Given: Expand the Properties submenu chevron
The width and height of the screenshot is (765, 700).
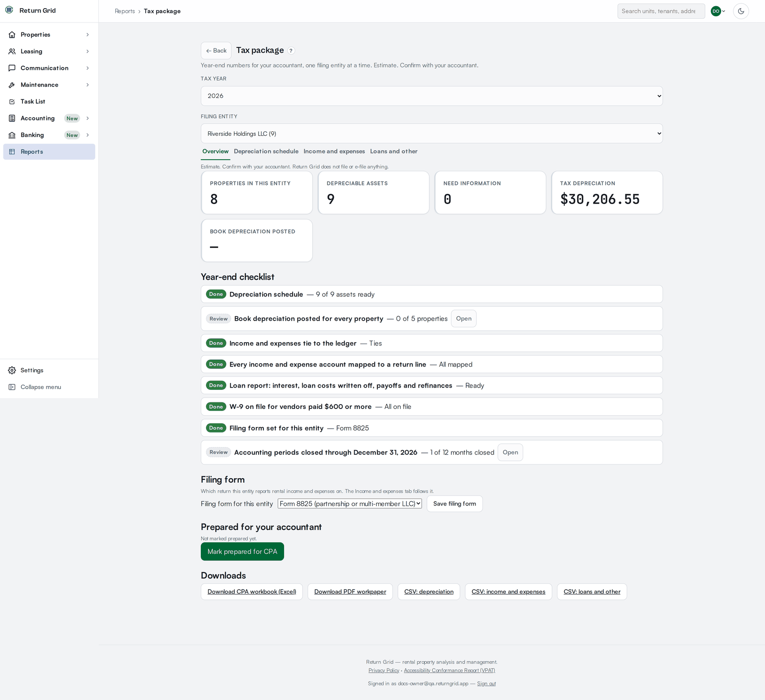Looking at the screenshot, I should pos(87,35).
